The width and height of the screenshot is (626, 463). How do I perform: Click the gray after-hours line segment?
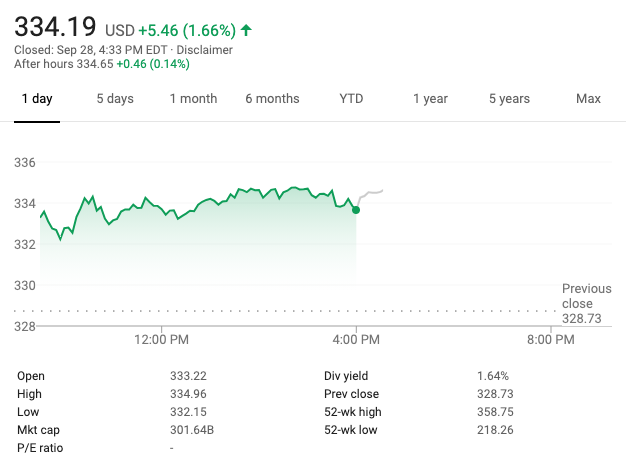(372, 192)
